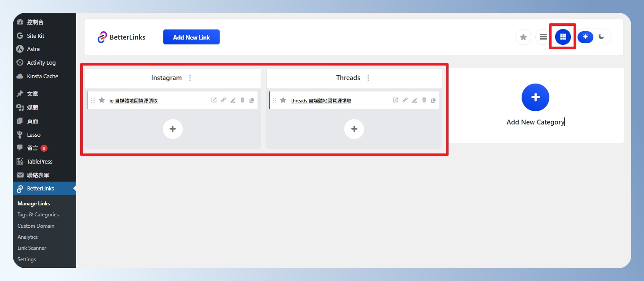
Task: Enable light mode with the sun icon
Action: (585, 37)
